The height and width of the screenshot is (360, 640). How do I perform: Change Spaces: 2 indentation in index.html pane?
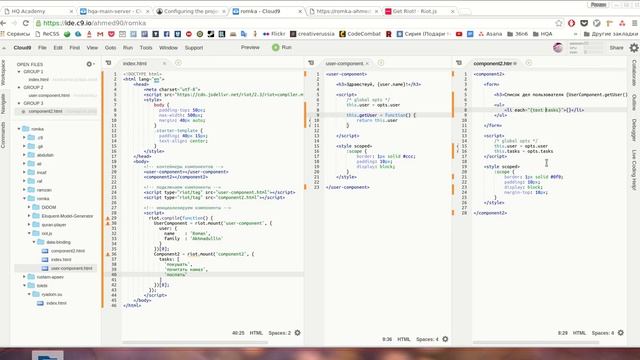tap(280, 333)
